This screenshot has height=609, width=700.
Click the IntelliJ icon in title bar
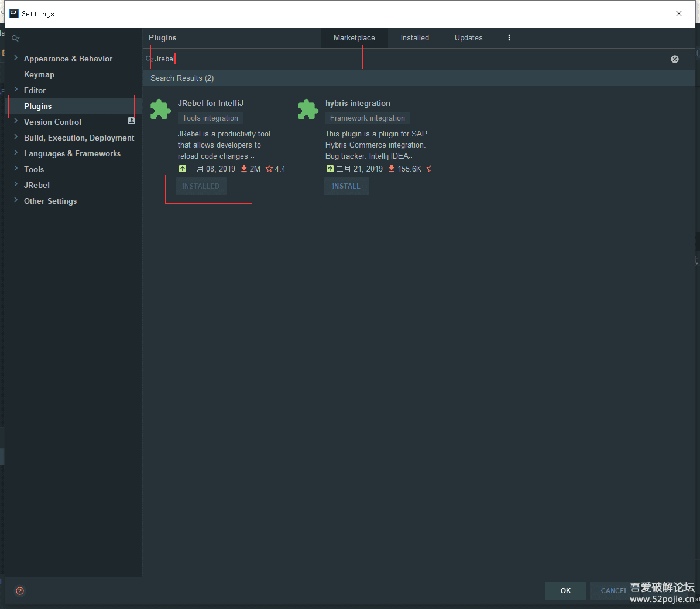14,13
